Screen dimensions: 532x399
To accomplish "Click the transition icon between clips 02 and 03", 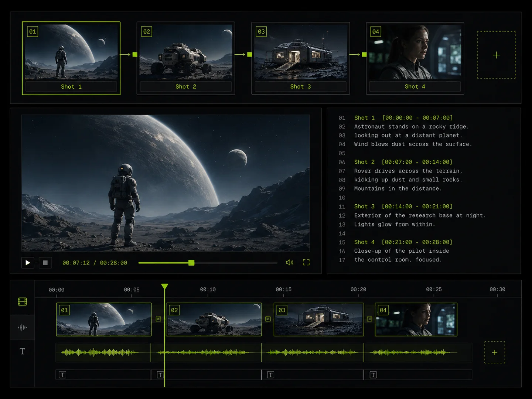I will [x=268, y=319].
